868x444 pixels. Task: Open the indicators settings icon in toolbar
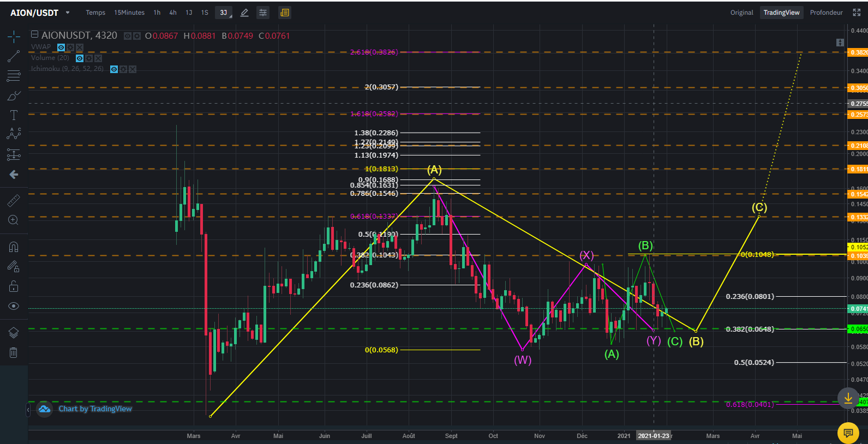point(263,13)
